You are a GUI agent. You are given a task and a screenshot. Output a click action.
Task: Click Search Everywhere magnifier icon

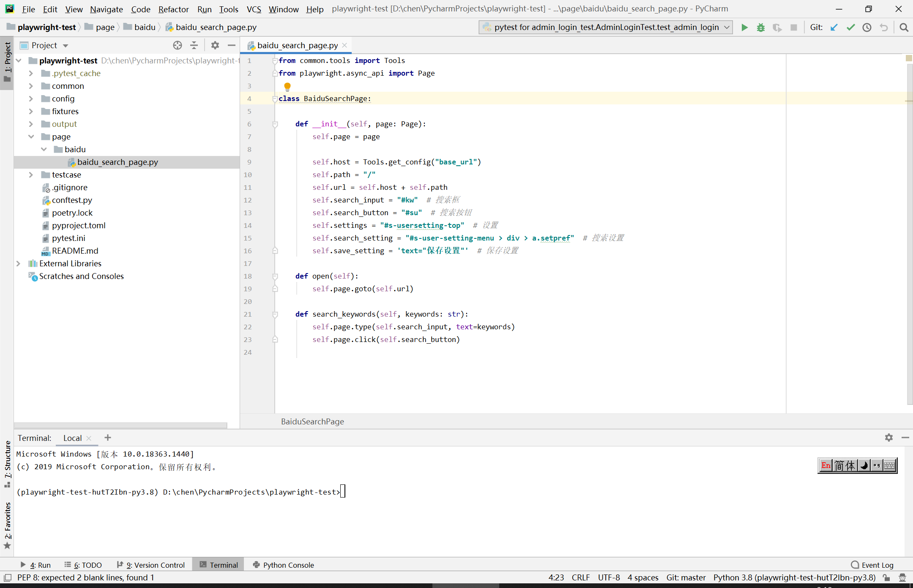[x=904, y=27]
